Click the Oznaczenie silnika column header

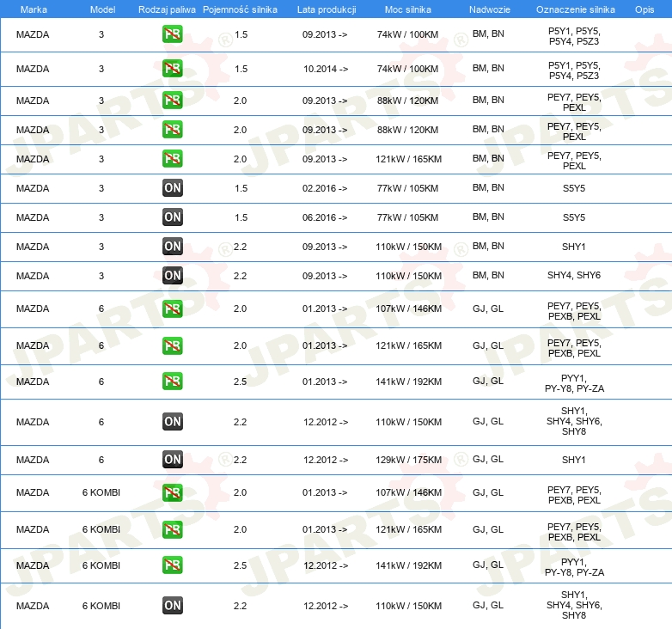pyautogui.click(x=575, y=9)
